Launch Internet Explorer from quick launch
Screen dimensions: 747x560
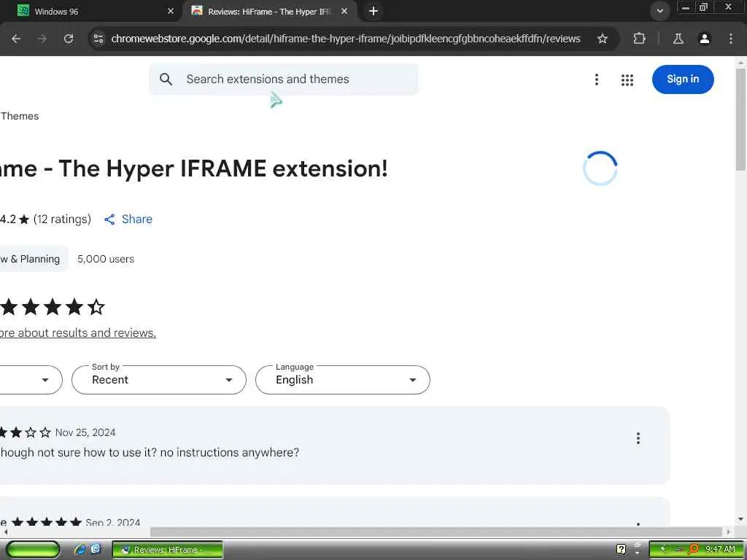80,549
